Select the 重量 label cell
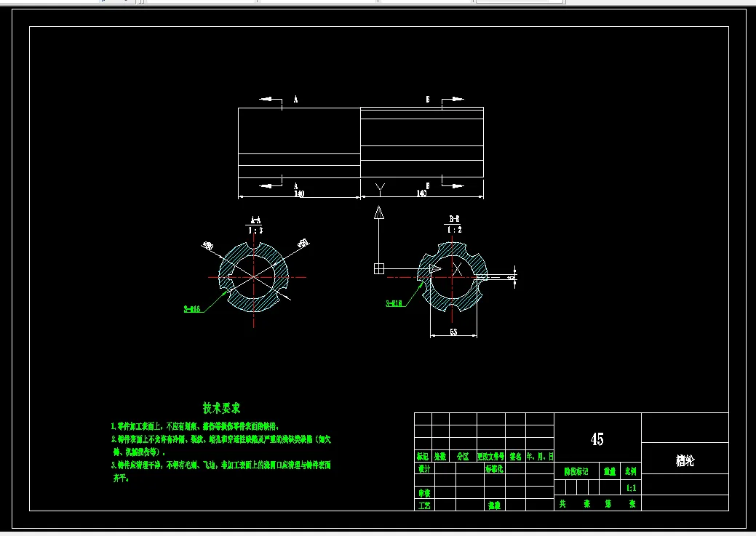This screenshot has width=756, height=536. 610,471
